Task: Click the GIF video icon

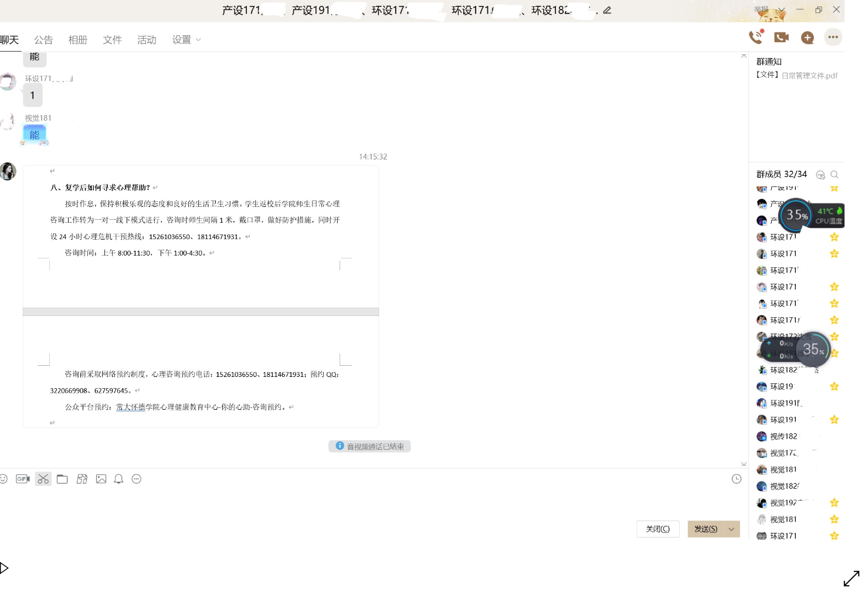Action: (23, 479)
